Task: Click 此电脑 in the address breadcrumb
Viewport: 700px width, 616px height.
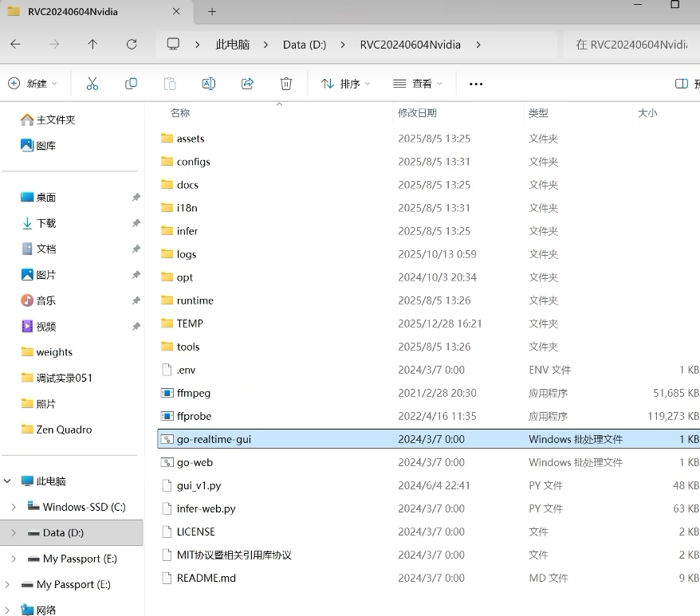Action: pos(232,45)
